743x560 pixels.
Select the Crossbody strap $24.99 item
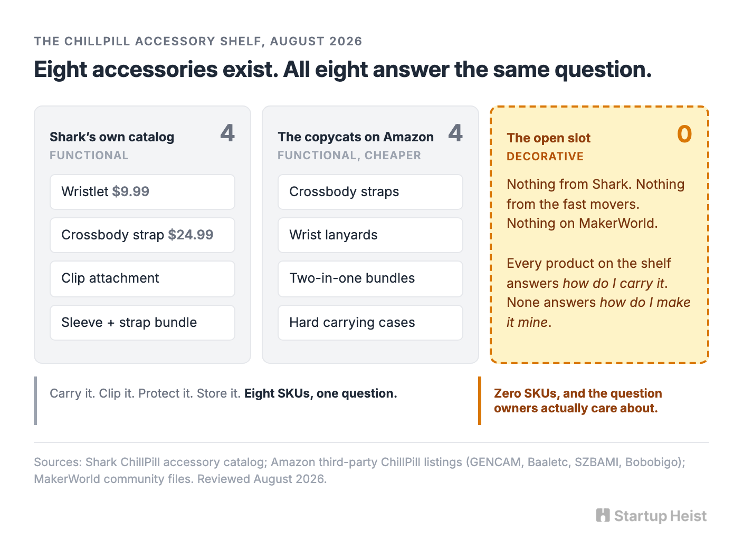(x=142, y=235)
